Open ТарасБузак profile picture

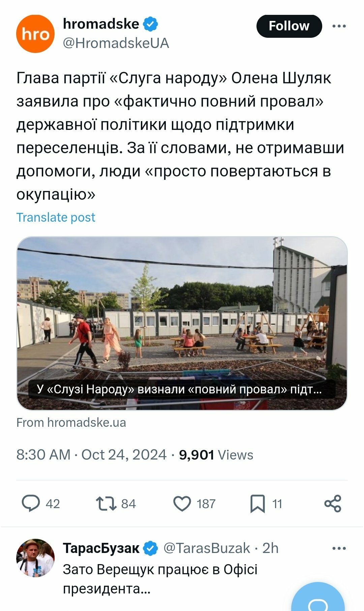coord(35,558)
